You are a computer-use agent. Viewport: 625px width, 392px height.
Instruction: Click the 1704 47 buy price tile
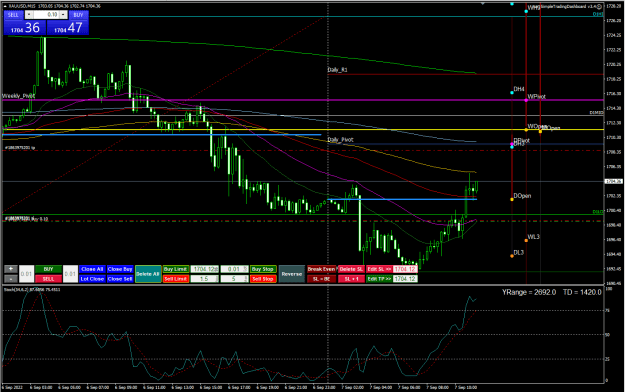tap(68, 28)
